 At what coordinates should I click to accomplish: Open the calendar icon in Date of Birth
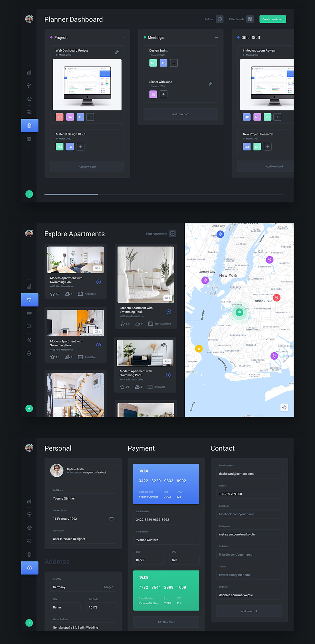pyautogui.click(x=111, y=519)
